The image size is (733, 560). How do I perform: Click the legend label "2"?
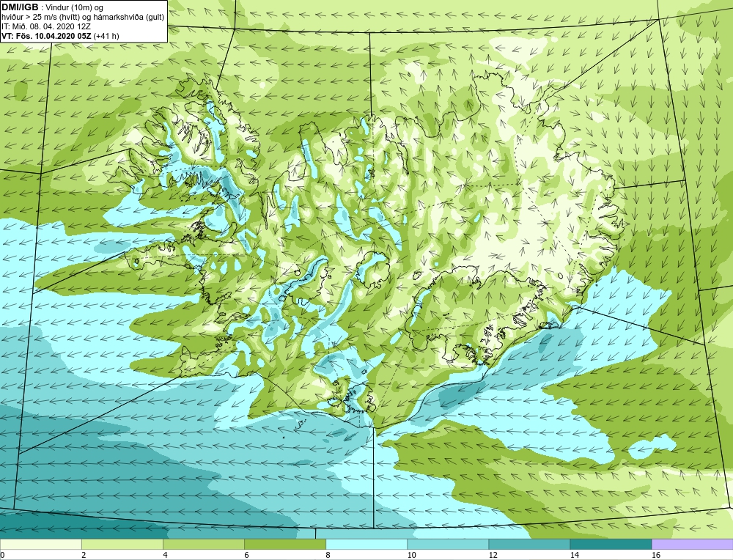[84, 555]
